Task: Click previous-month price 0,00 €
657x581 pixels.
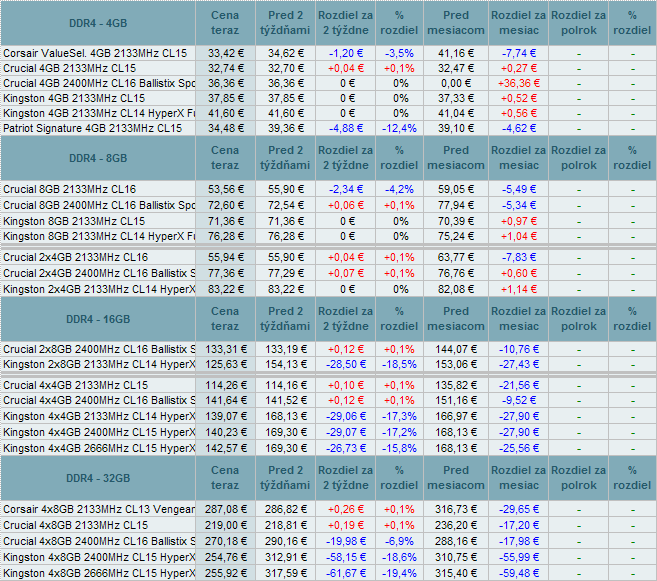Action: [456, 83]
